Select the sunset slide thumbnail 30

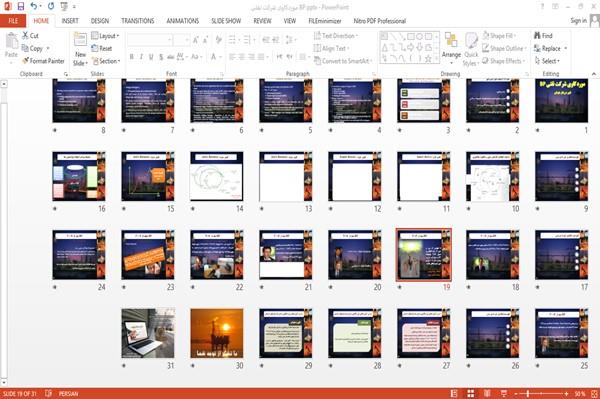click(x=217, y=333)
